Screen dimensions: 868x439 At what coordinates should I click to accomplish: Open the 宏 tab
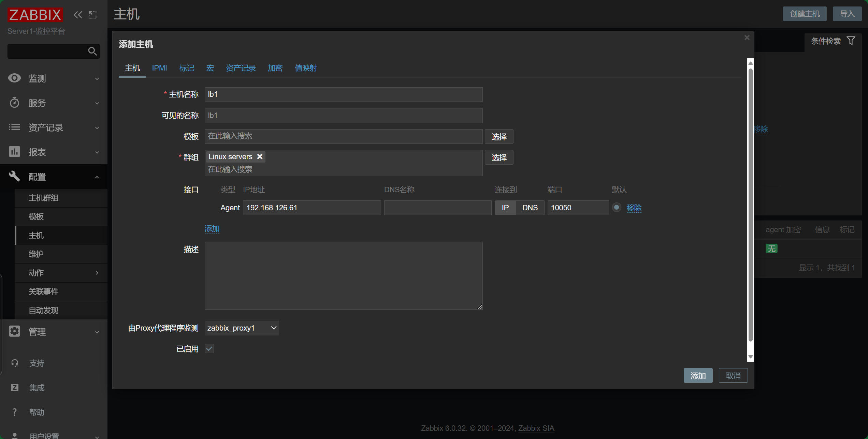click(210, 68)
